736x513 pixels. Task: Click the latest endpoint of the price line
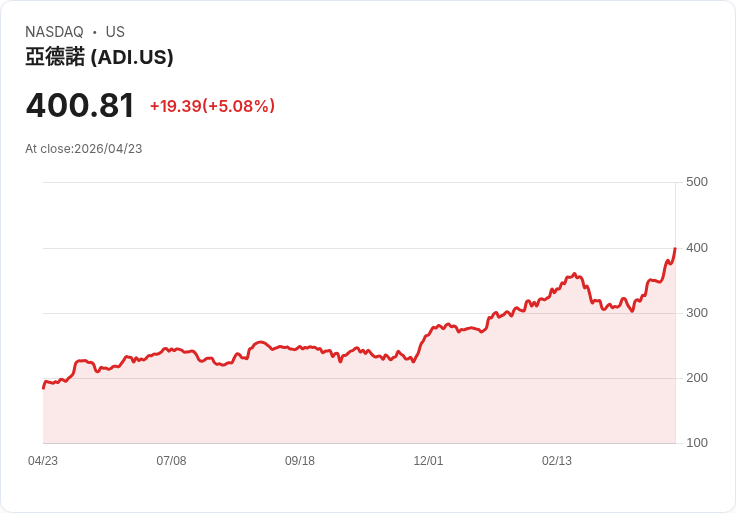[x=675, y=248]
